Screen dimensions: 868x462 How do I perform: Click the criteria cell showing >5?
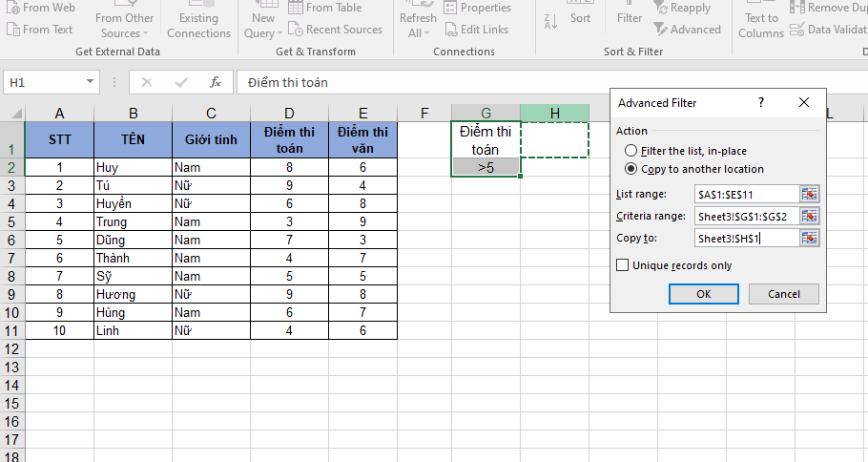[486, 167]
